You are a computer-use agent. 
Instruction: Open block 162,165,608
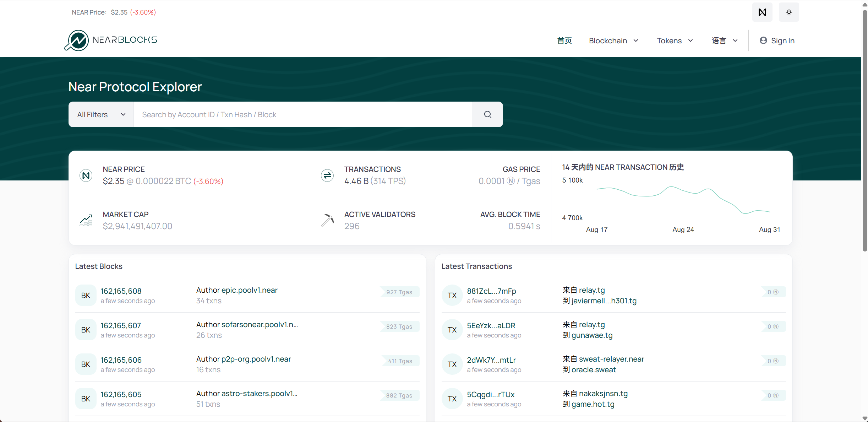[x=121, y=291]
